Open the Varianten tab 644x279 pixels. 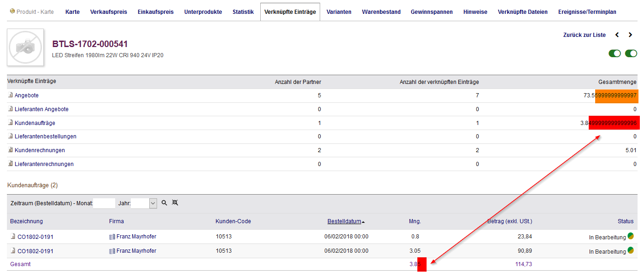(x=339, y=12)
